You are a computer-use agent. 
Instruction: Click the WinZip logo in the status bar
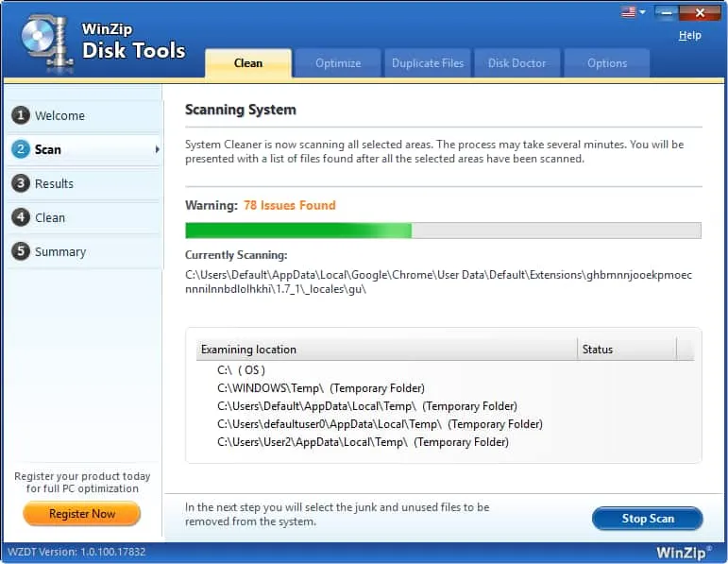[683, 553]
